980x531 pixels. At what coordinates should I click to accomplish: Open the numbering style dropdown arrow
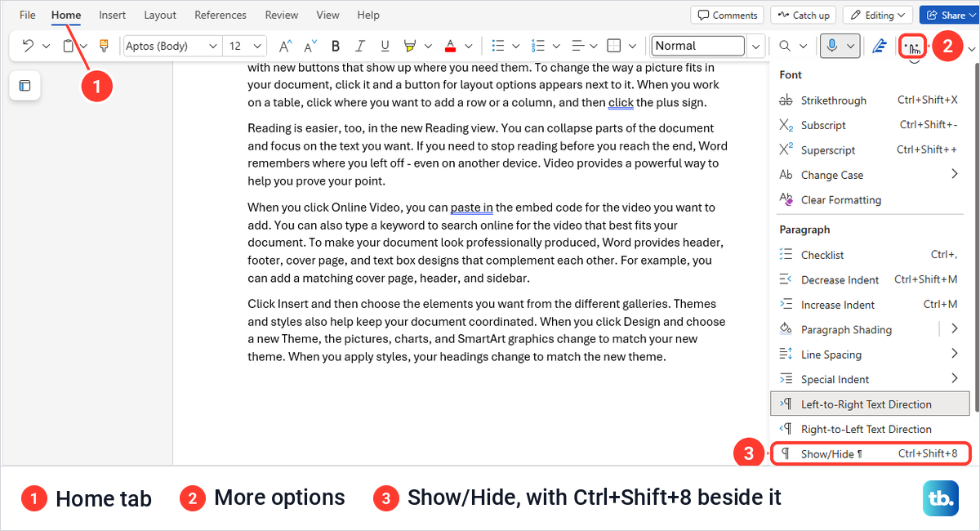coord(557,46)
